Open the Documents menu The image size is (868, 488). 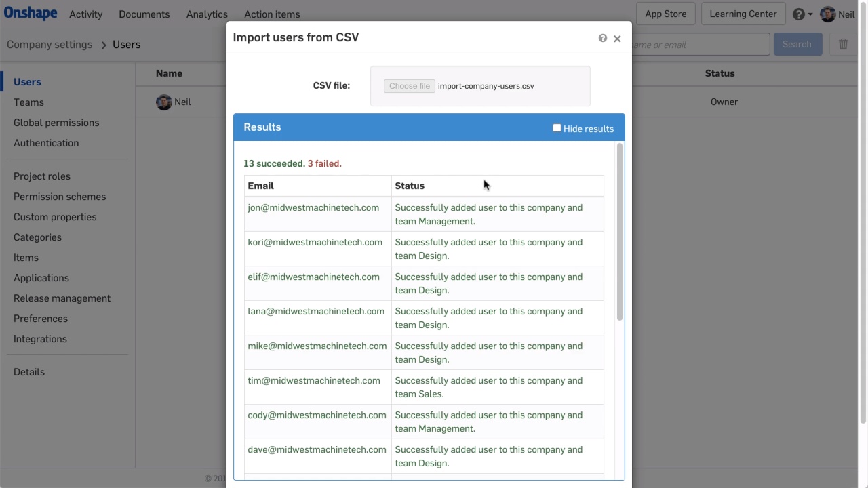pyautogui.click(x=144, y=14)
